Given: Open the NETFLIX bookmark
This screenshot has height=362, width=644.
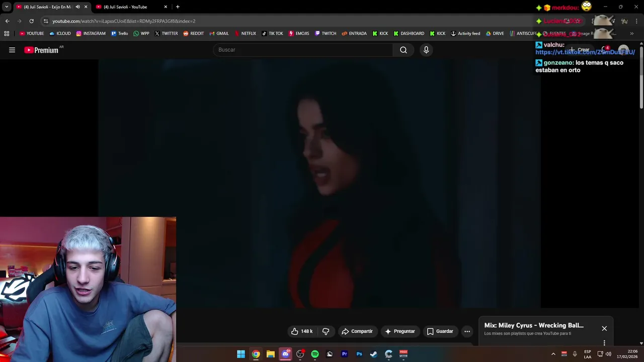Looking at the screenshot, I should (245, 34).
